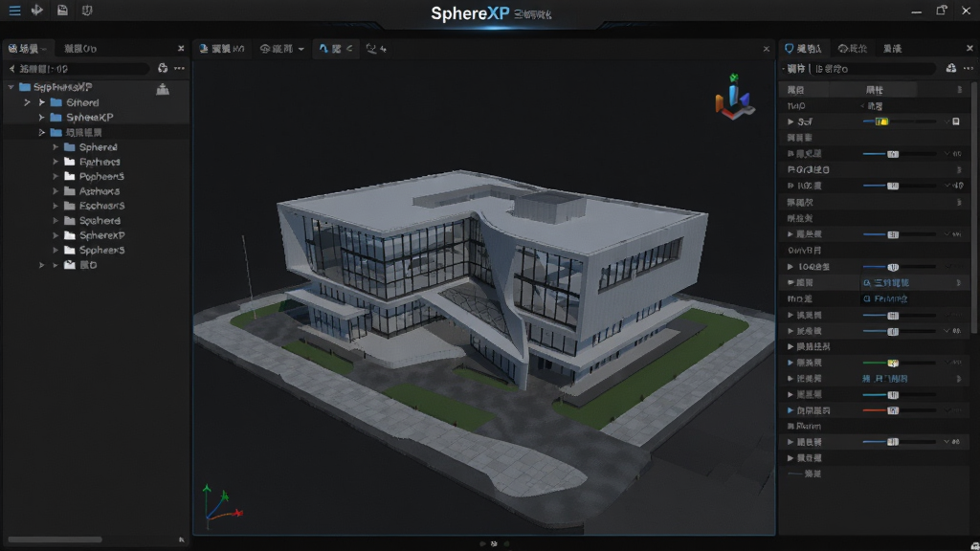The image size is (980, 551).
Task: Open the hamburger menu in title bar
Action: (x=14, y=11)
